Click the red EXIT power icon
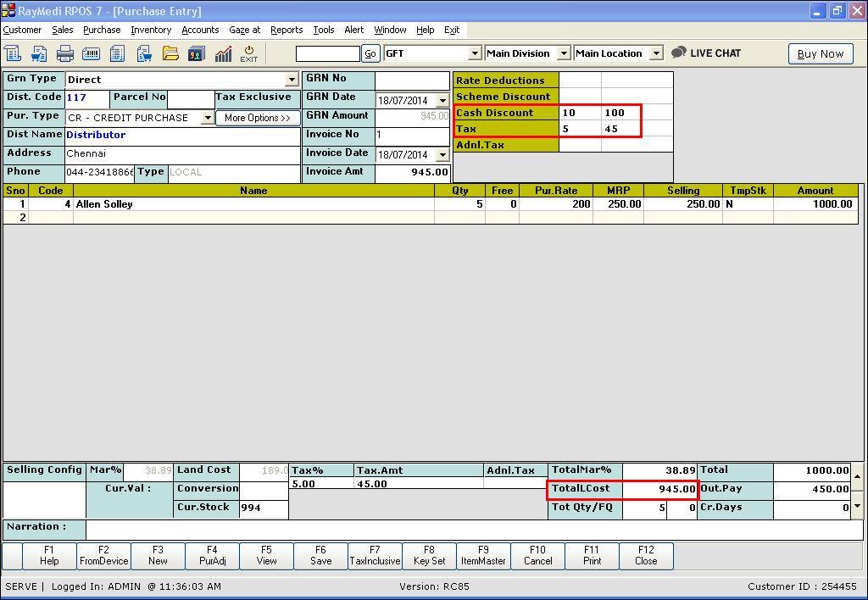 click(249, 53)
